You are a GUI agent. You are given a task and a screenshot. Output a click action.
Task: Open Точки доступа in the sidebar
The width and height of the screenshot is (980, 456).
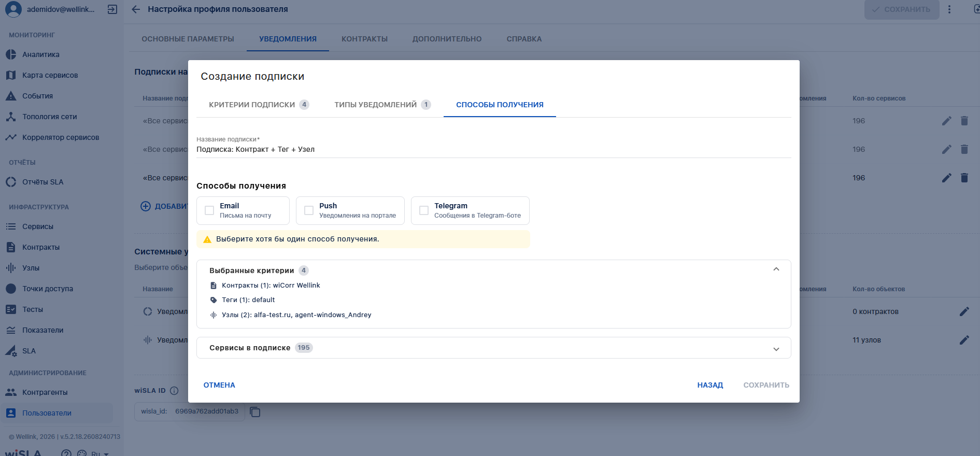click(x=47, y=289)
